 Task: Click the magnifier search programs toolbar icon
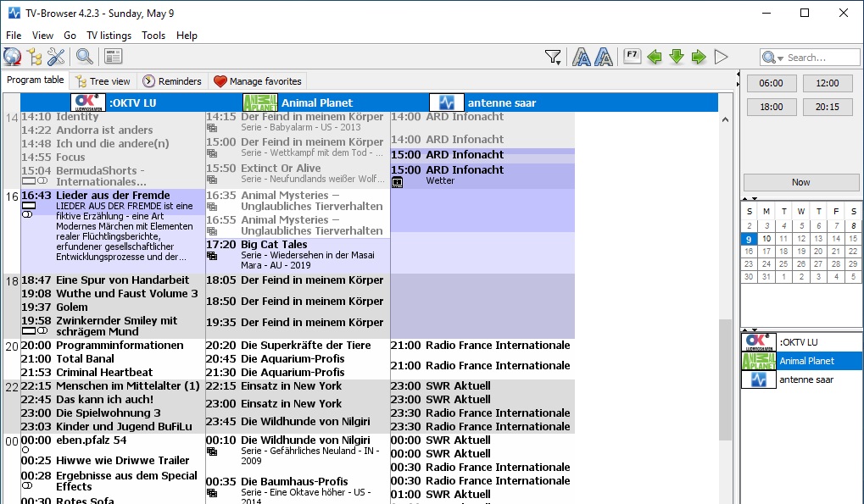point(84,57)
